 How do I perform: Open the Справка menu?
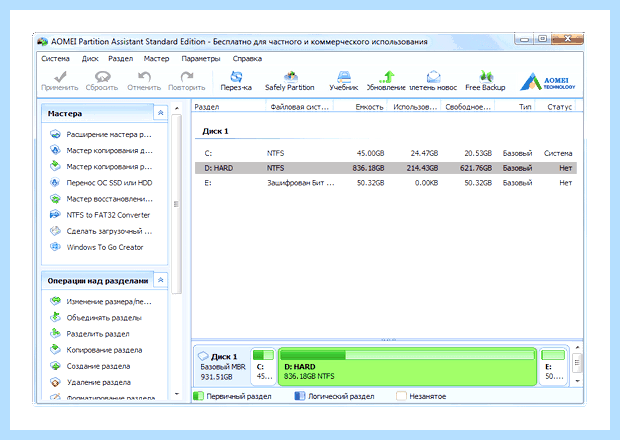[247, 59]
